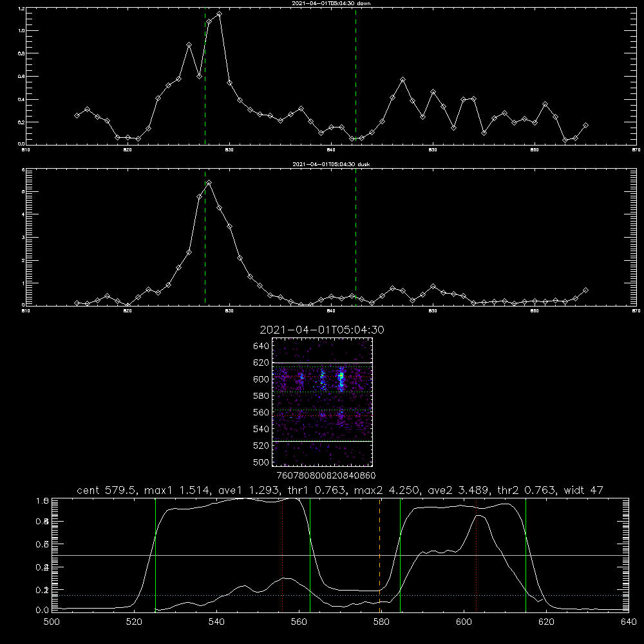
Task: Click the "500" label on bottom plot x-axis
Action: coord(52,622)
